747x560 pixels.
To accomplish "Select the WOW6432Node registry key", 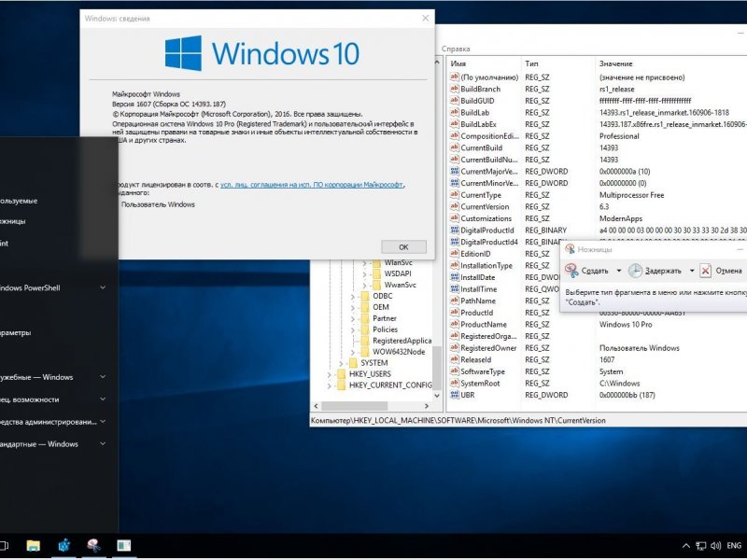I will [x=399, y=352].
